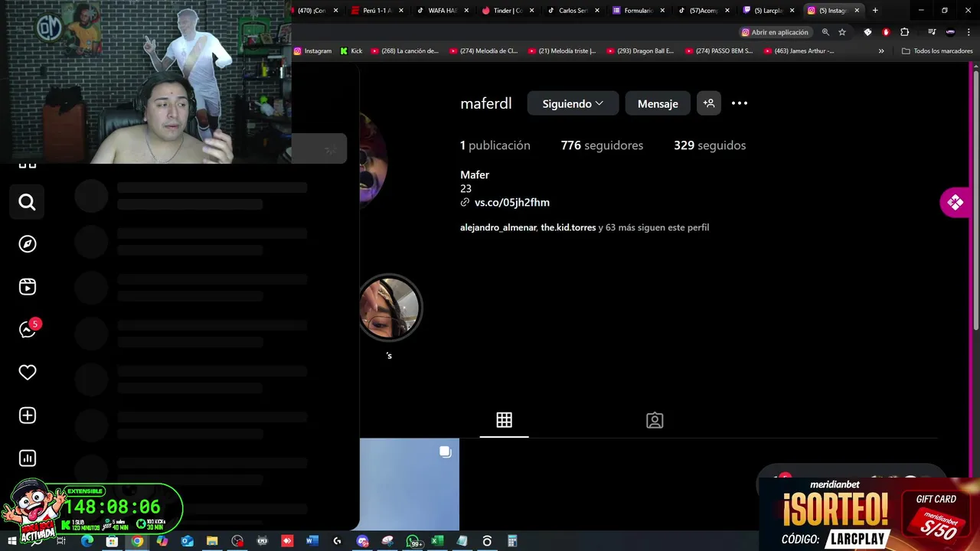Open Windows Start menu
This screenshot has height=551, width=980.
click(x=11, y=541)
